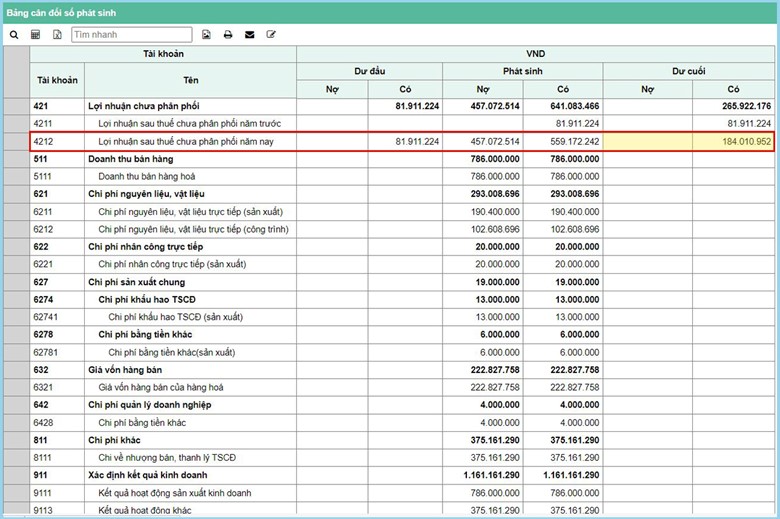Screen dimensions: 780x519
Task: Click the 'Phát sinh' column group header
Action: click(x=522, y=71)
